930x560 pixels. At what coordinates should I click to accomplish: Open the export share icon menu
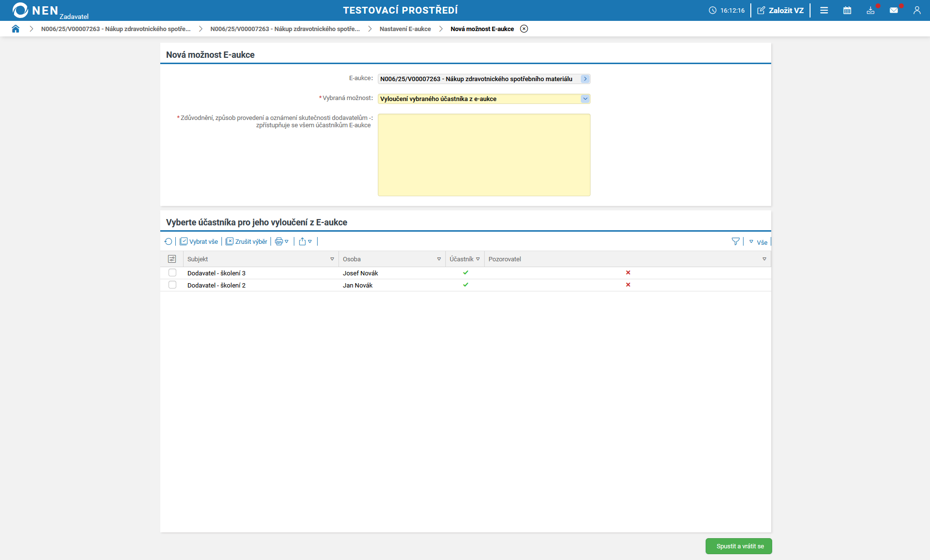[x=305, y=241]
